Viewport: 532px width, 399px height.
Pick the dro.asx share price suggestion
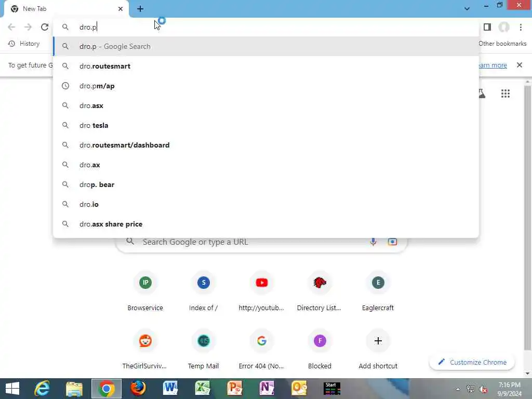click(266, 224)
